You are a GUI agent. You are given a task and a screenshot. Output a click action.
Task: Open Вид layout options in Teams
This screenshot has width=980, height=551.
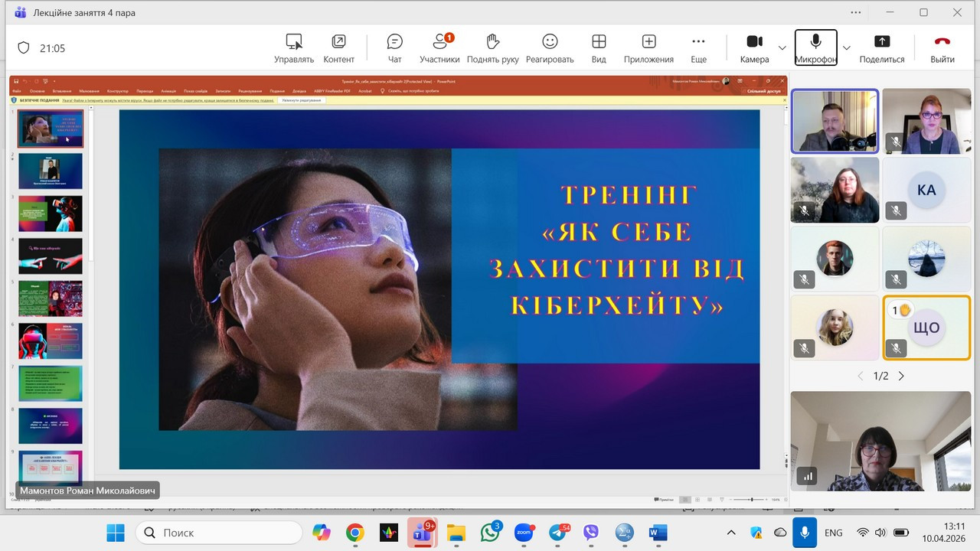tap(599, 46)
